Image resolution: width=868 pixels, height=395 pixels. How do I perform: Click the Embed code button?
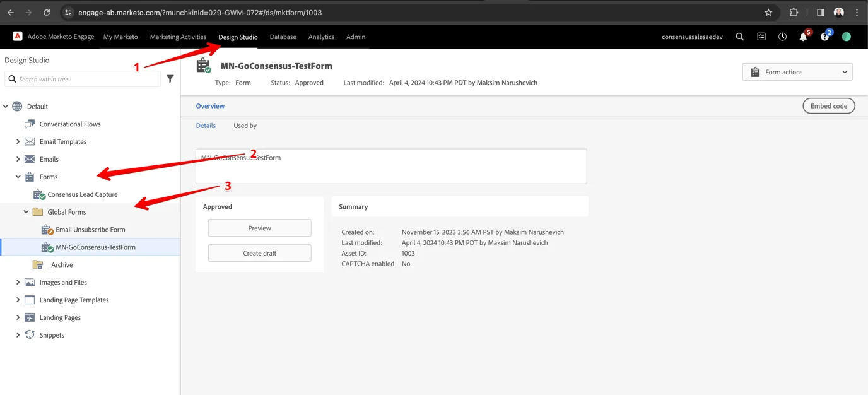829,106
